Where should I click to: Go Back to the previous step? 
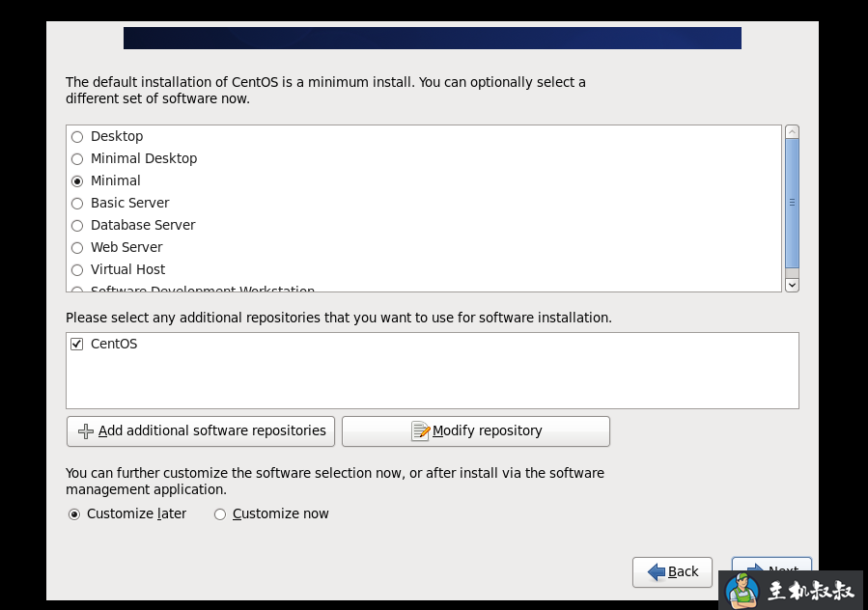point(672,571)
